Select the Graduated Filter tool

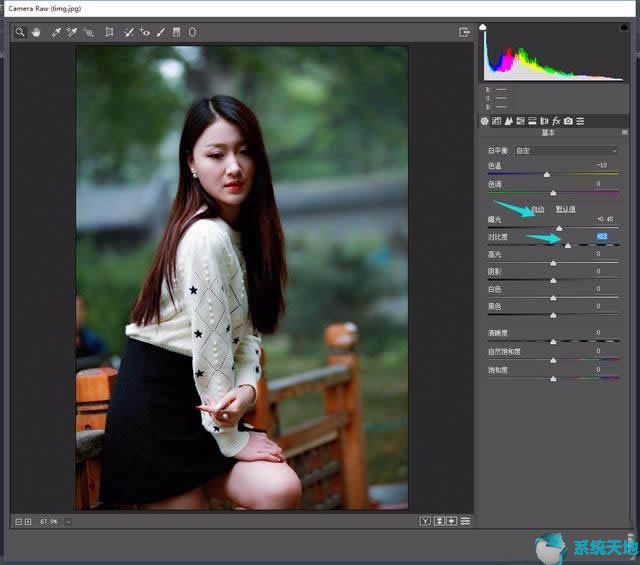[x=176, y=32]
